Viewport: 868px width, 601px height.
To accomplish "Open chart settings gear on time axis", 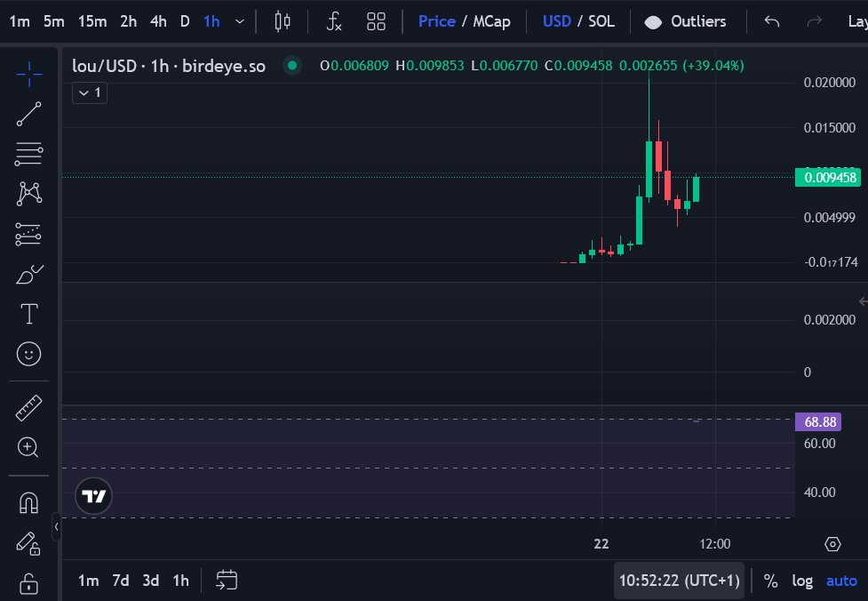I will 832,544.
